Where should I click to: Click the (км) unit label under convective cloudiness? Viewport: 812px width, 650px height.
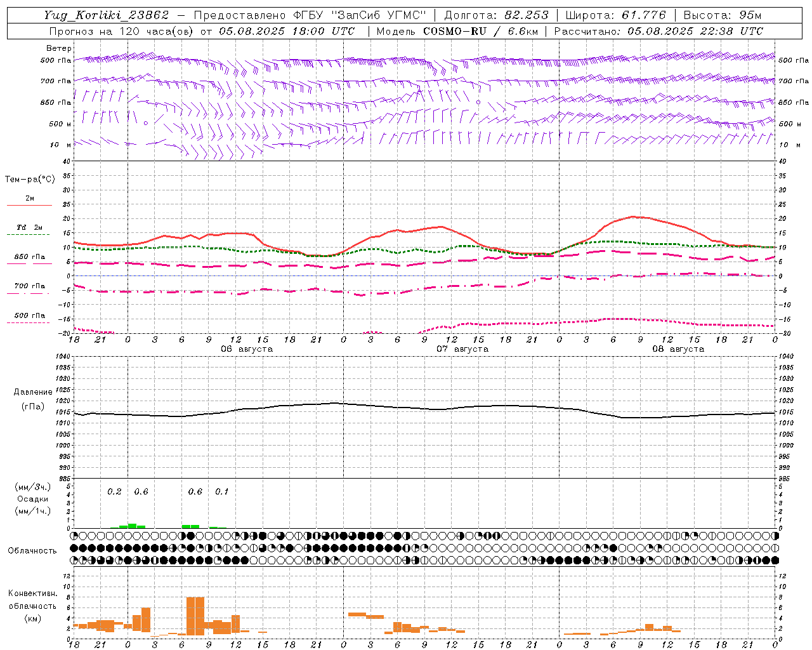pyautogui.click(x=32, y=618)
